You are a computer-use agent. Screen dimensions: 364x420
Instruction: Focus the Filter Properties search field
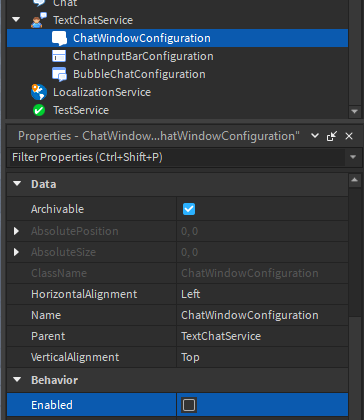click(176, 157)
